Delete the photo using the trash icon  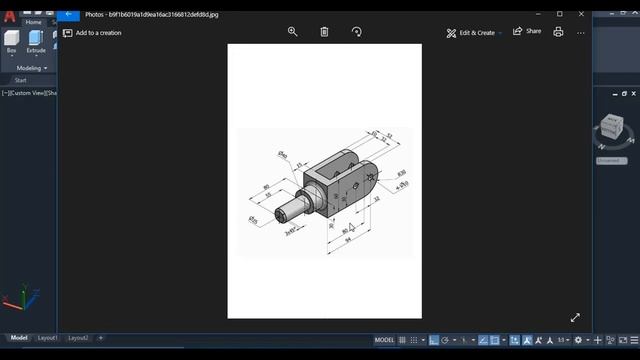[324, 32]
